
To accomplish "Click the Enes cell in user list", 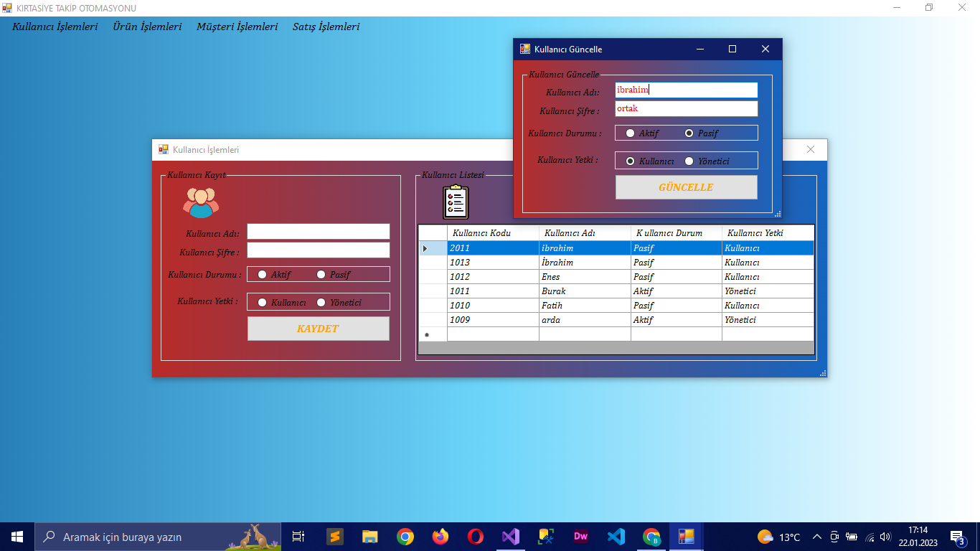I will pyautogui.click(x=585, y=277).
